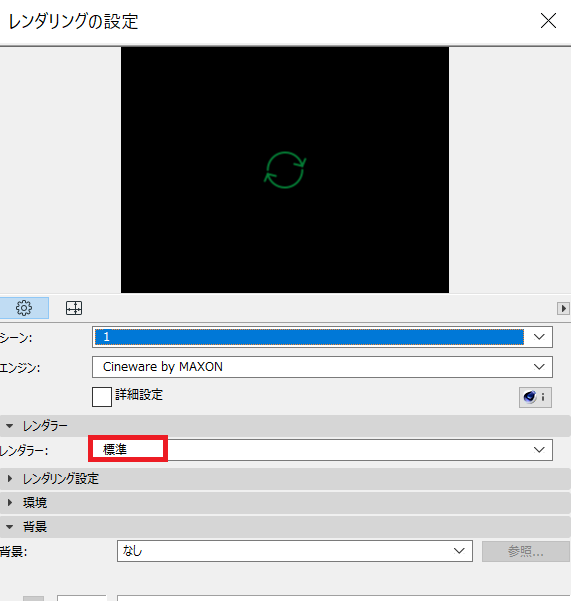Screen dimensions: 571x601
Task: Switch to the size settings tab icon
Action: [x=74, y=308]
